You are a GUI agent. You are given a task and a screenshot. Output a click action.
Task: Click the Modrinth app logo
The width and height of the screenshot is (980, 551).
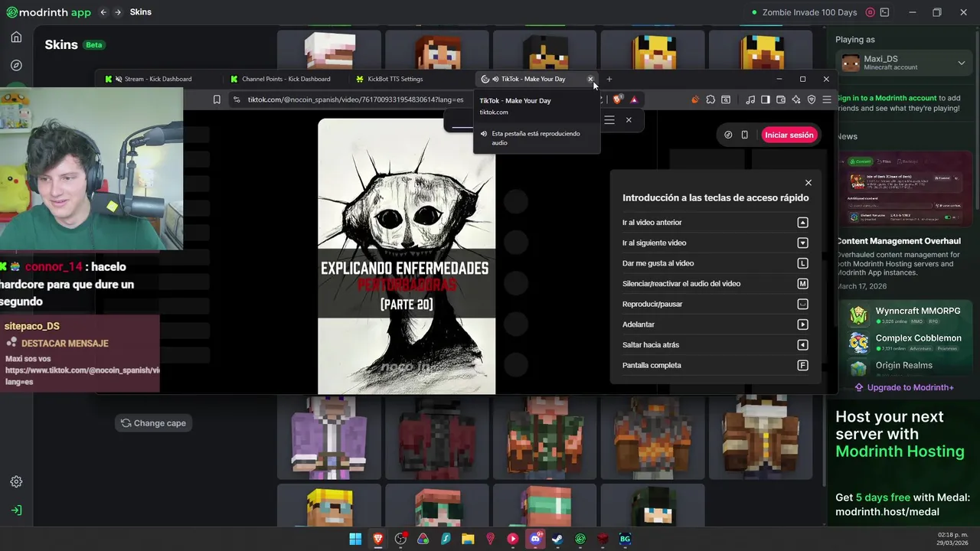pos(48,12)
